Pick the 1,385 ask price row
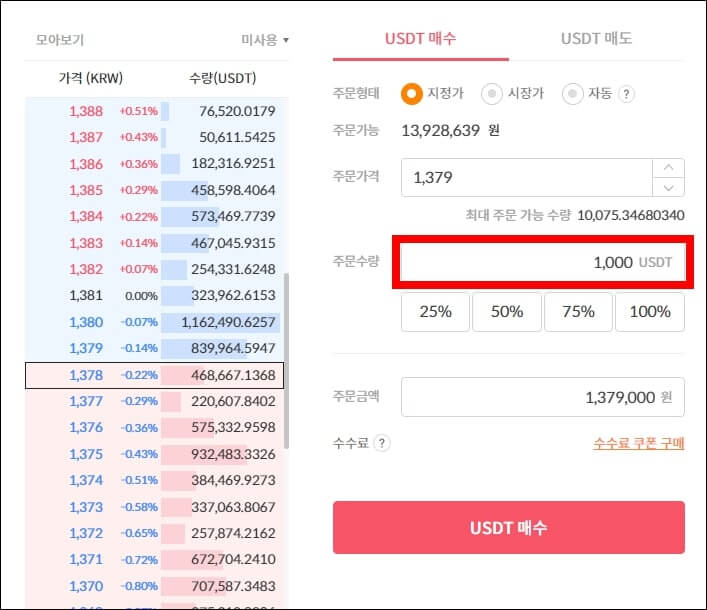 pos(154,190)
